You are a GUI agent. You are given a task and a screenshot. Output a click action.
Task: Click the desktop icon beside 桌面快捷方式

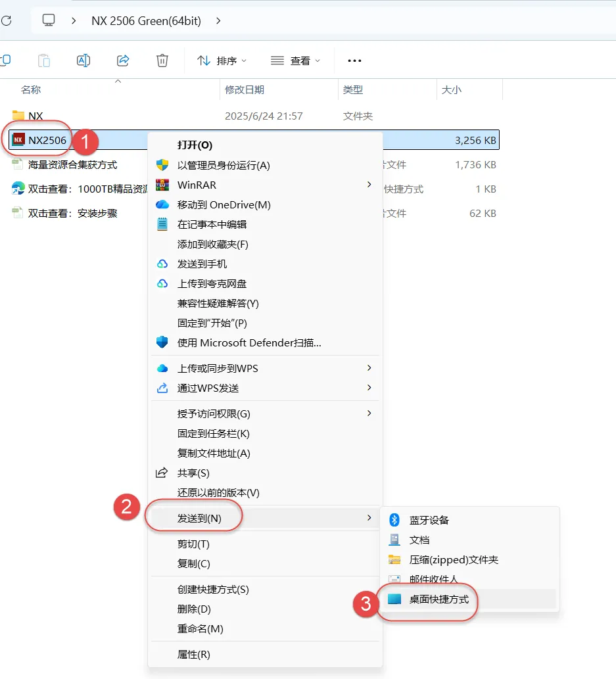pyautogui.click(x=394, y=599)
